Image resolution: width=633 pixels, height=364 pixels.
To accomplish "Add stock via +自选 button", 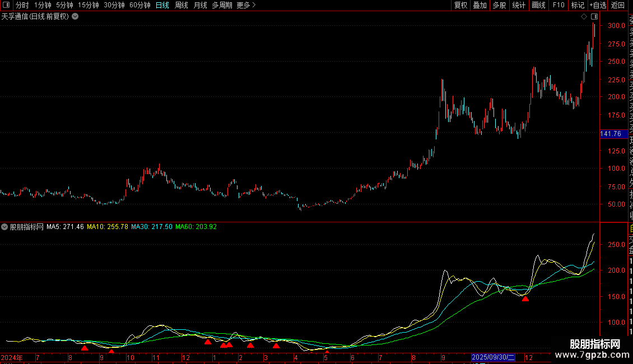I will point(598,5).
